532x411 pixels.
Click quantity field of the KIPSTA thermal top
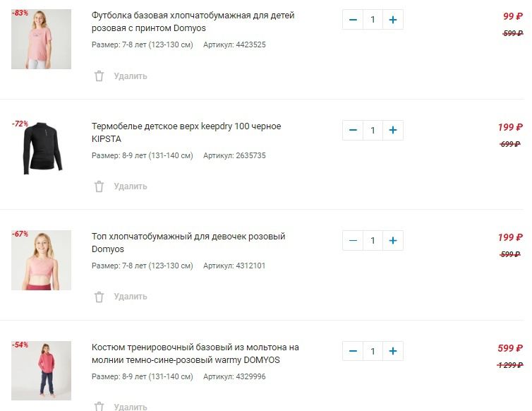[x=373, y=130]
